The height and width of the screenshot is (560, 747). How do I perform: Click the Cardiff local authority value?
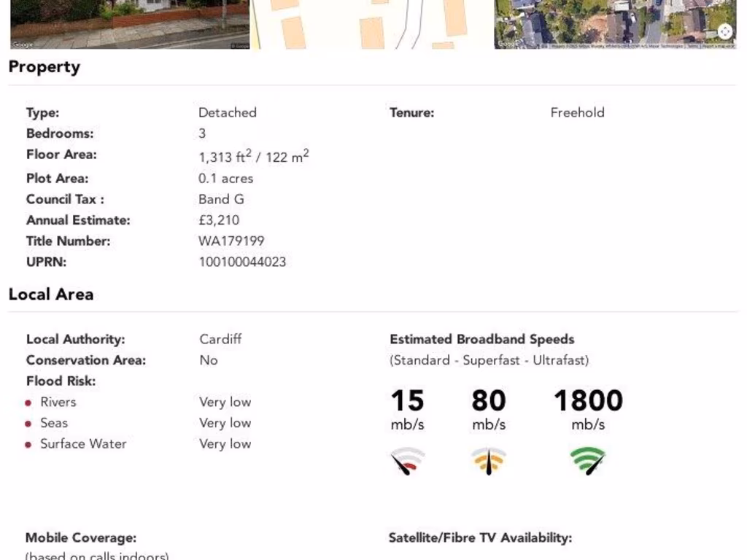pos(220,339)
